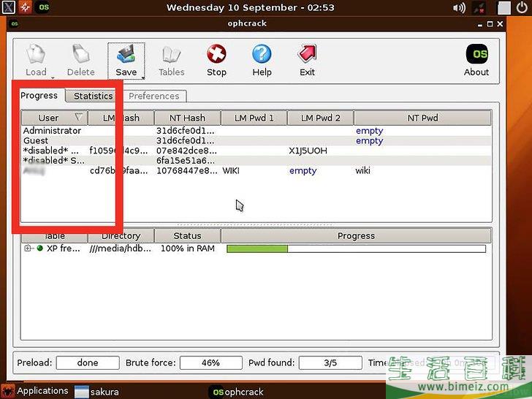The image size is (532, 399).
Task: Click the Preload done field
Action: [x=88, y=362]
